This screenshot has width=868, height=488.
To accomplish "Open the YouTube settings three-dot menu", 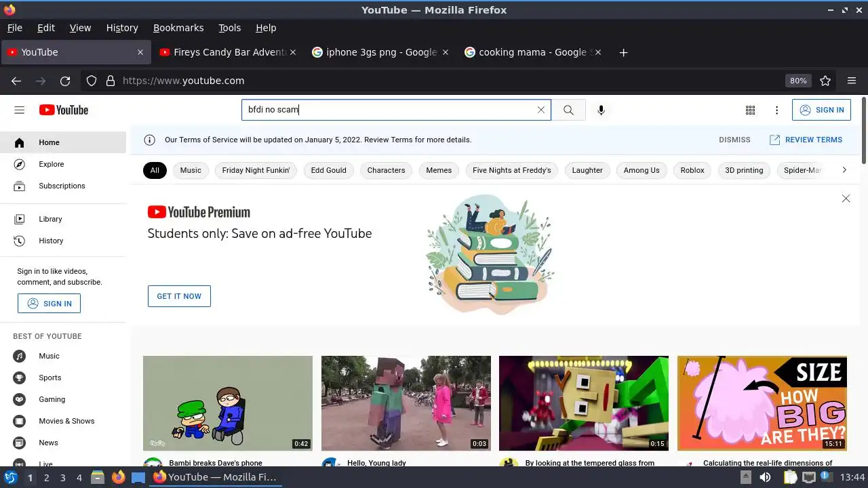I will click(x=776, y=110).
